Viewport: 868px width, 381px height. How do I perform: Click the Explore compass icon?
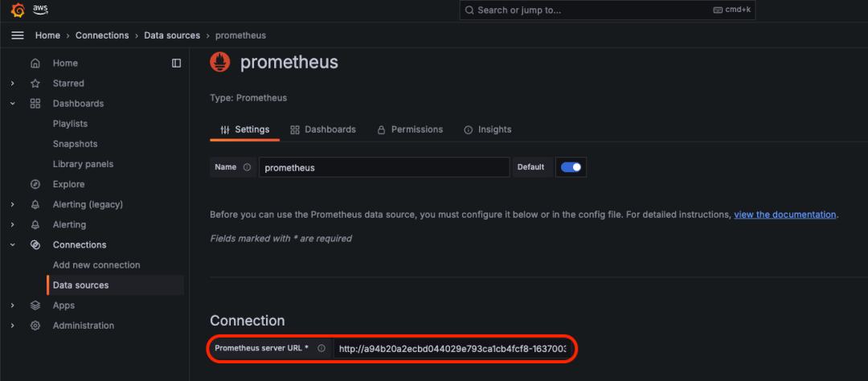(35, 184)
